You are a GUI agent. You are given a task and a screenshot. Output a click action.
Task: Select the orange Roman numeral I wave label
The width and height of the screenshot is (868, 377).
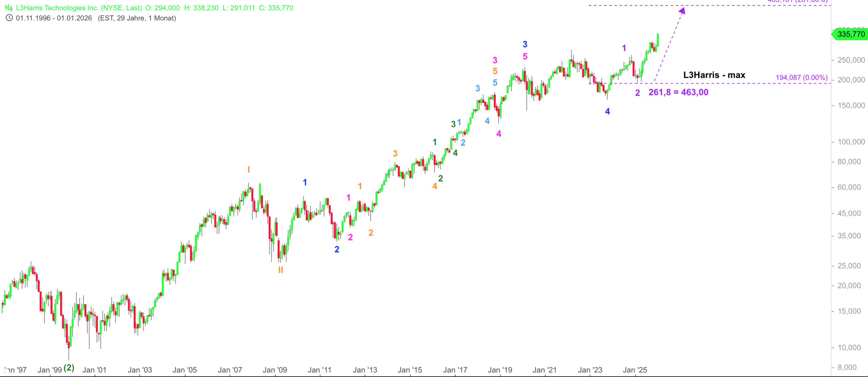click(249, 170)
